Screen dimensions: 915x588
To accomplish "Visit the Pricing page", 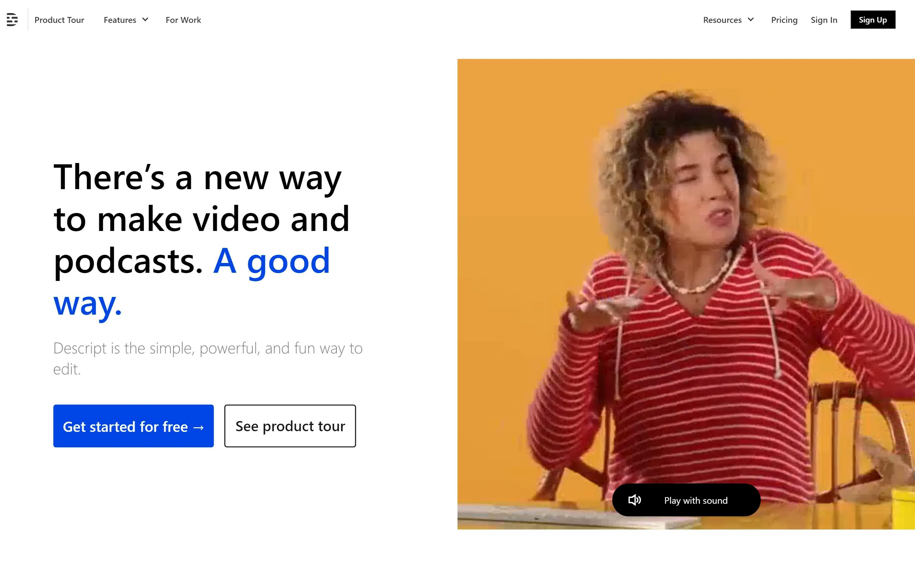I will [784, 20].
